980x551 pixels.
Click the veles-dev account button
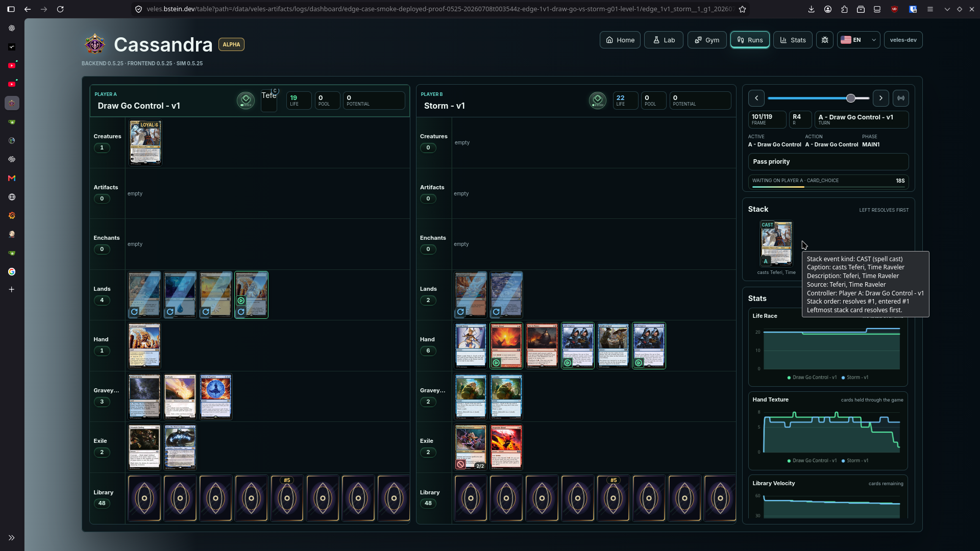click(x=903, y=40)
